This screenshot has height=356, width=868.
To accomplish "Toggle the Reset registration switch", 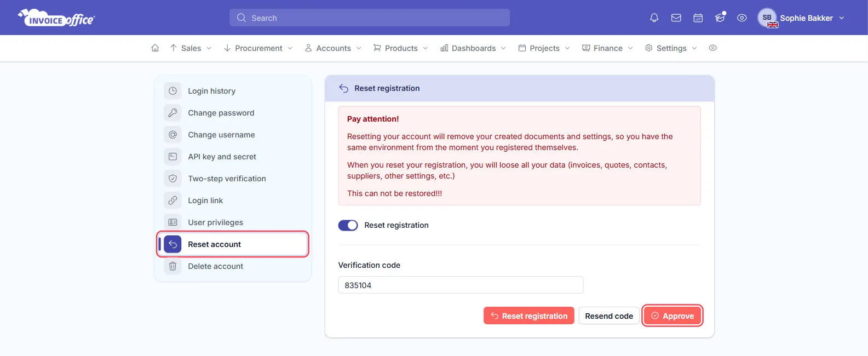I will tap(348, 225).
